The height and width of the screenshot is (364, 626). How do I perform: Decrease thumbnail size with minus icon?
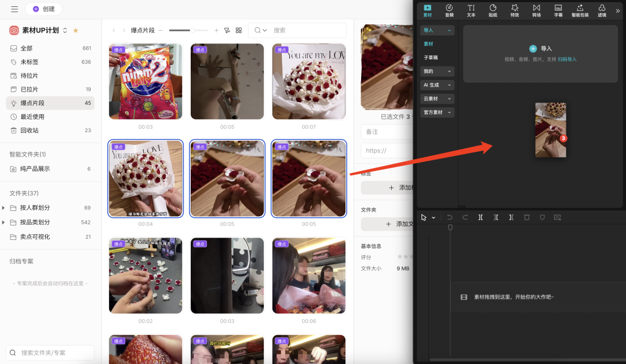click(x=161, y=30)
